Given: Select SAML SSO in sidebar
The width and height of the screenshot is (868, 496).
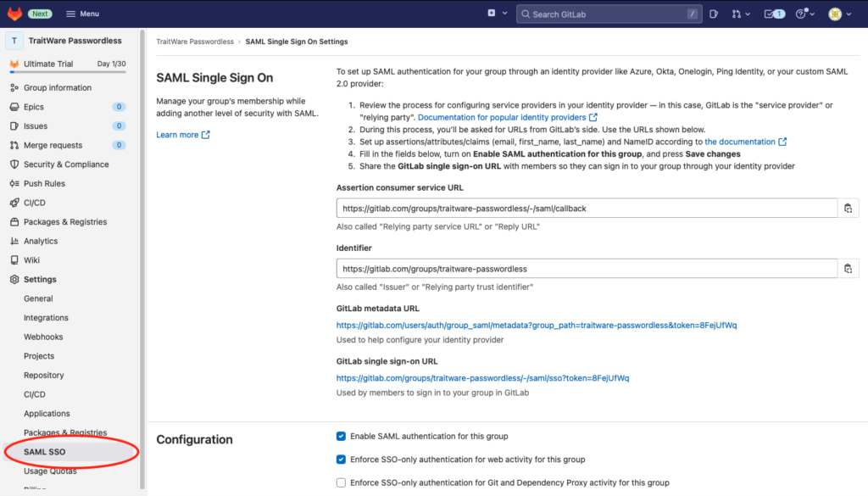Looking at the screenshot, I should (44, 452).
